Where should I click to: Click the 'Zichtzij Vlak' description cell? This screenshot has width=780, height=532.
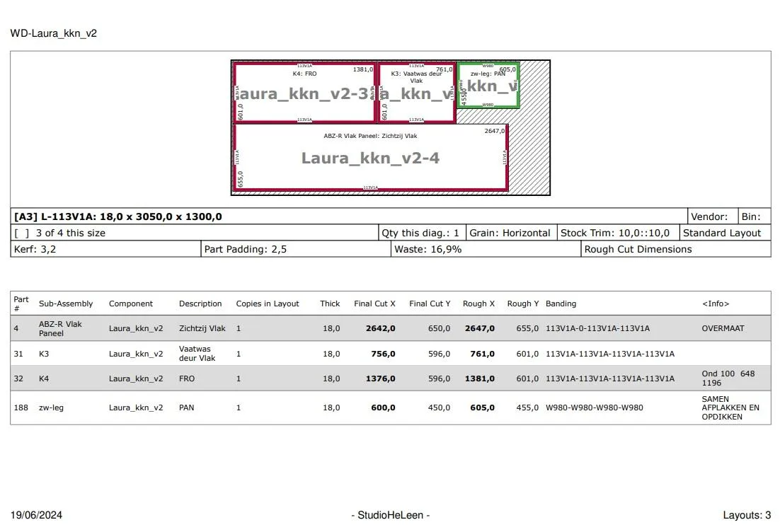click(x=202, y=329)
